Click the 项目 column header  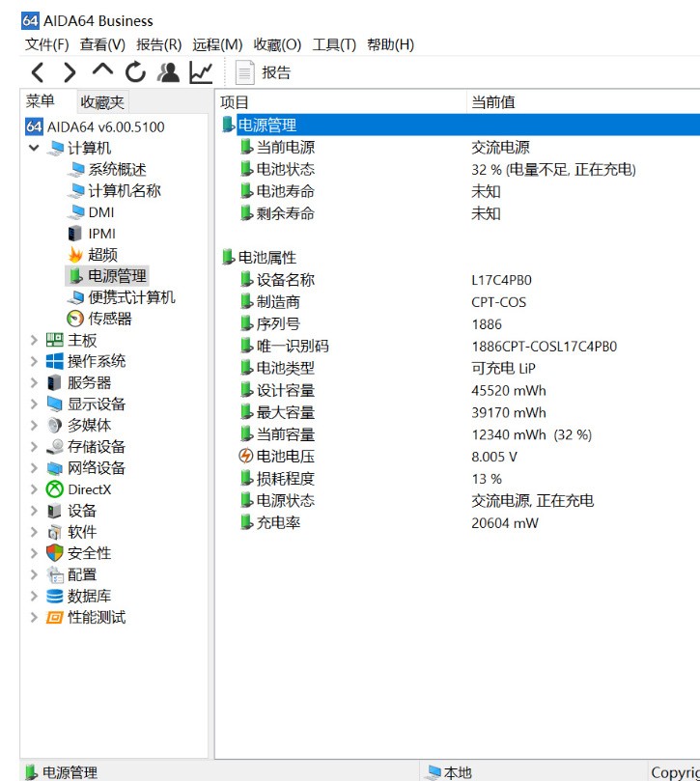[x=341, y=102]
